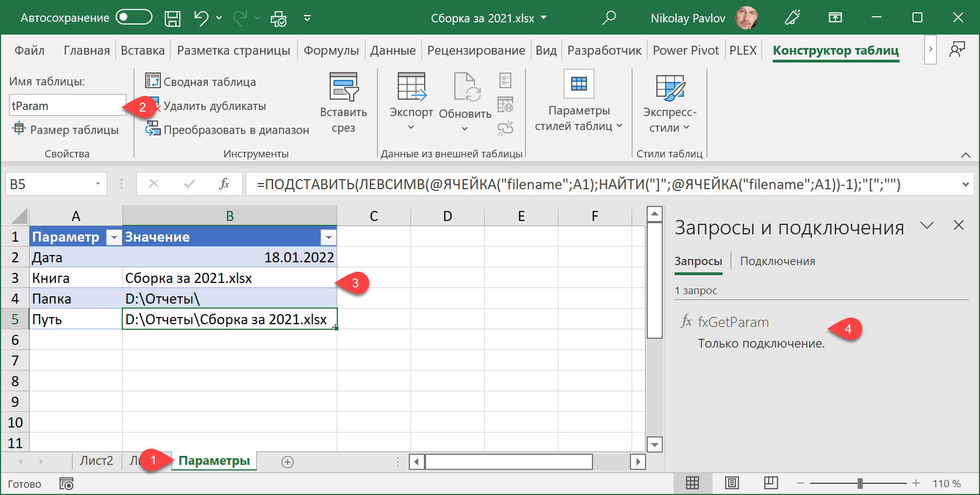The image size is (980, 495).
Task: Click the unlink table icon
Action: tap(505, 128)
